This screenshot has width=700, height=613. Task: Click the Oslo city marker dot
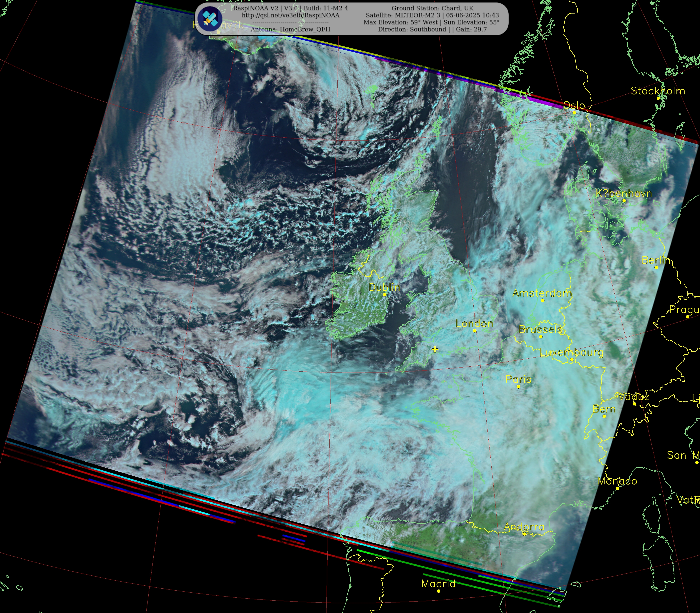(574, 113)
